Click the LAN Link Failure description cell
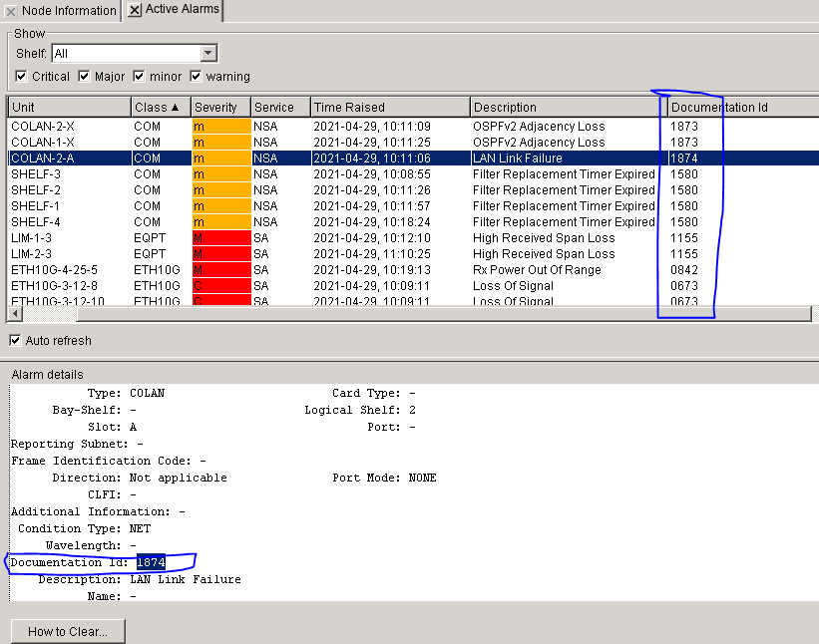 click(x=566, y=159)
